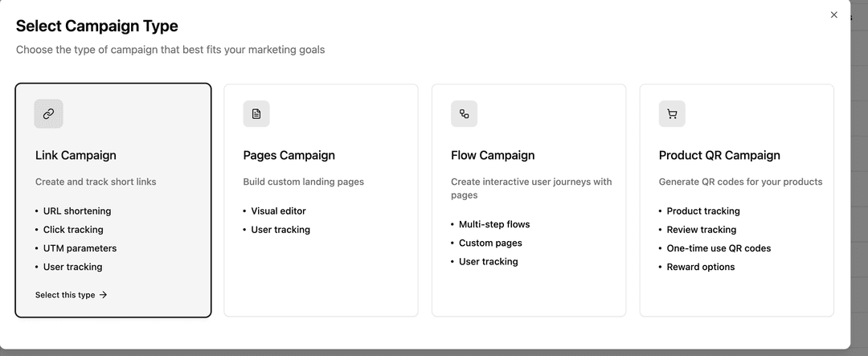Choose the Pages Campaign title

point(289,155)
